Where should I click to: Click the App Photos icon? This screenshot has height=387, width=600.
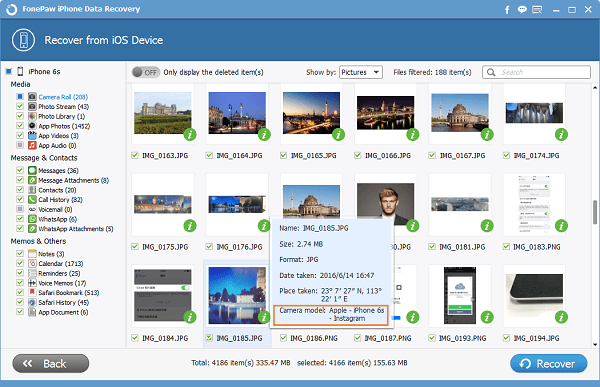click(x=32, y=126)
